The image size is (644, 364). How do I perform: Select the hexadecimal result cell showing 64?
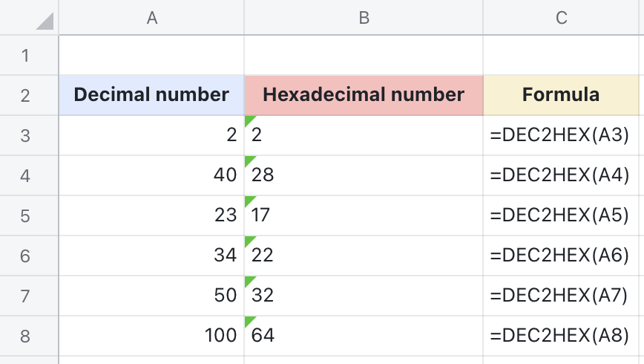[364, 336]
